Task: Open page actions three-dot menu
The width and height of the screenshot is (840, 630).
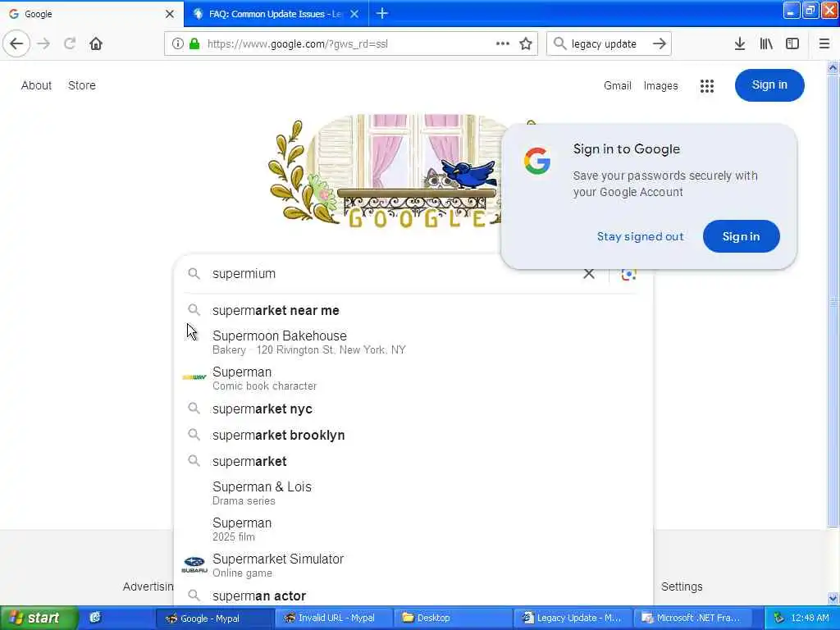Action: (503, 43)
